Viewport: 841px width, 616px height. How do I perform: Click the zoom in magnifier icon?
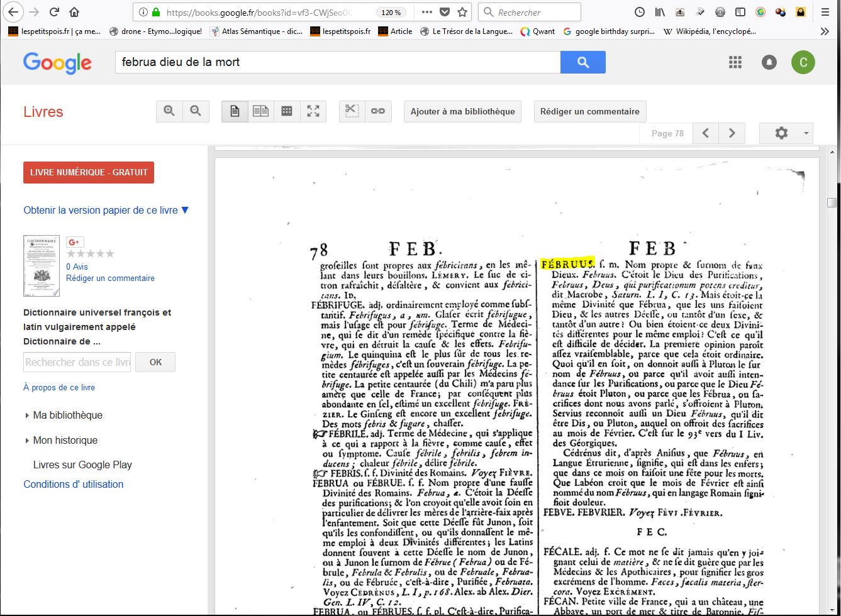click(169, 111)
